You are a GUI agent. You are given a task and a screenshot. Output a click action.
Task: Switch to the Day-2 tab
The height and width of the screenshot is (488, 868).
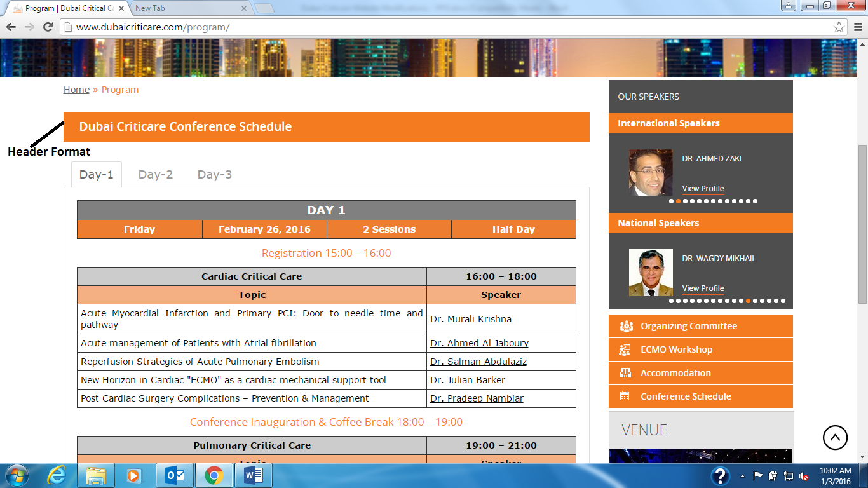coord(156,175)
